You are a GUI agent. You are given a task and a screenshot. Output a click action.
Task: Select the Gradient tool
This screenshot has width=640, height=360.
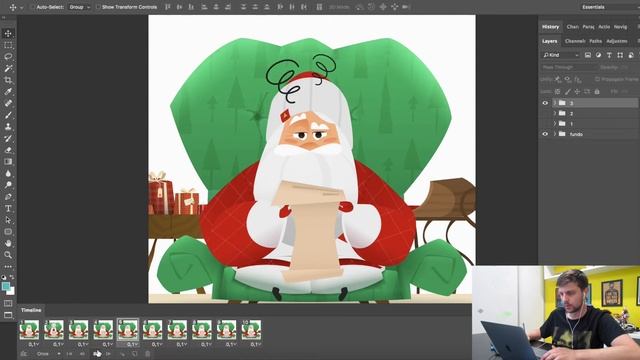point(8,162)
